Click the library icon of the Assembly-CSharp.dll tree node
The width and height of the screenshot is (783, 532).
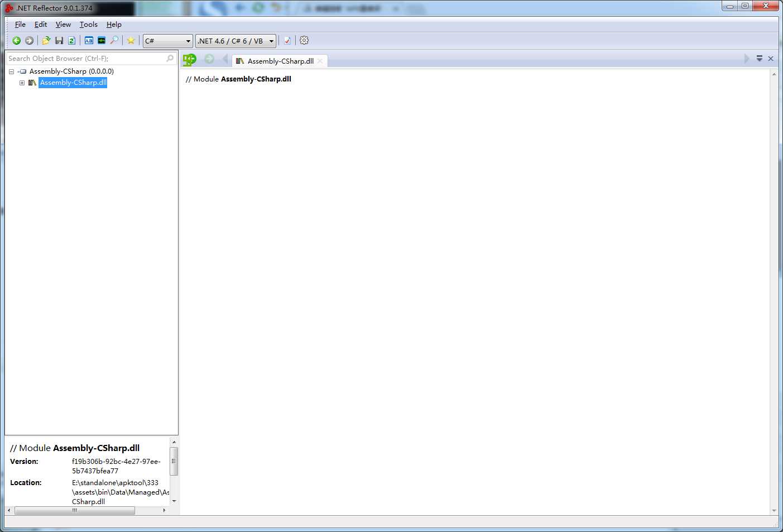(x=32, y=83)
